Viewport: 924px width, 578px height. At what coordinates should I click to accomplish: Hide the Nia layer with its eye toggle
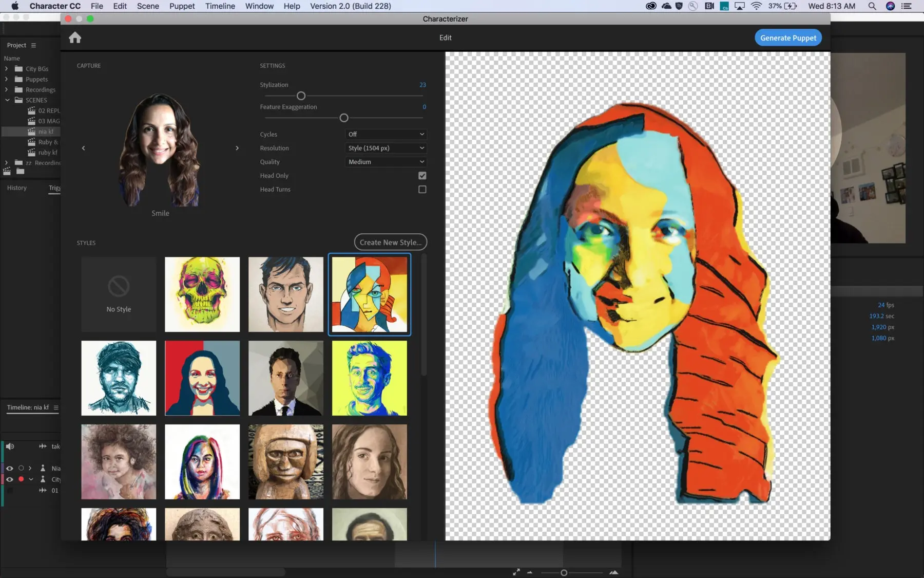9,468
